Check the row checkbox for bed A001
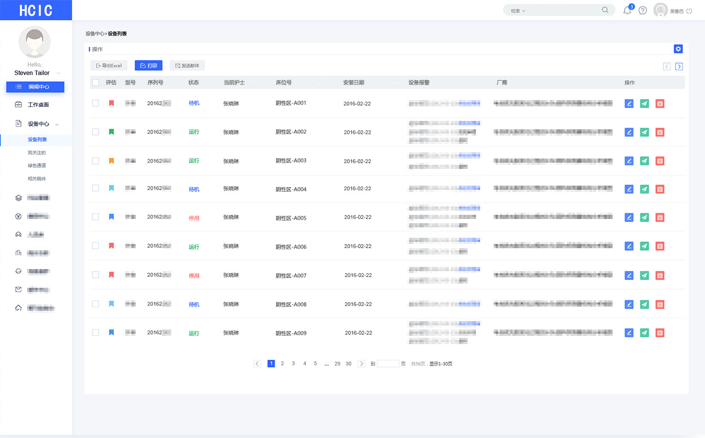This screenshot has height=438, width=705. pyautogui.click(x=96, y=103)
